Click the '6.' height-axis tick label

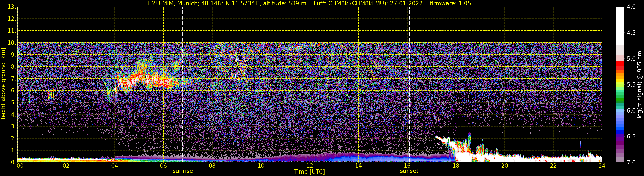pos(13,91)
